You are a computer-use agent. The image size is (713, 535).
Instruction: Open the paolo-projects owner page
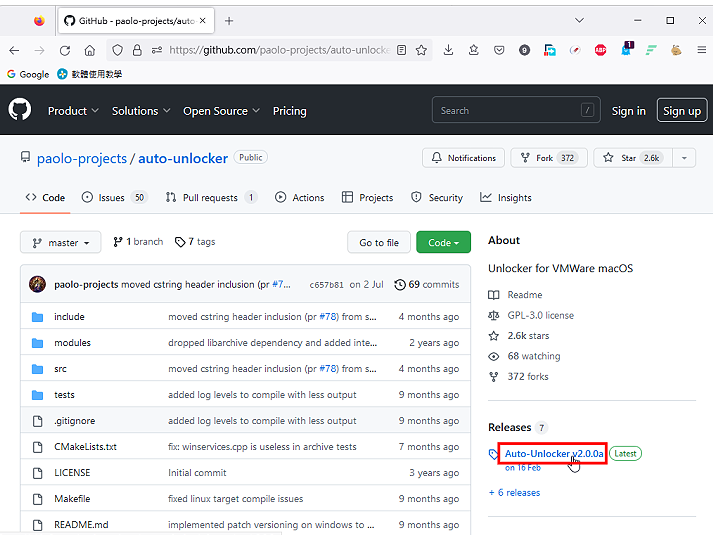82,158
